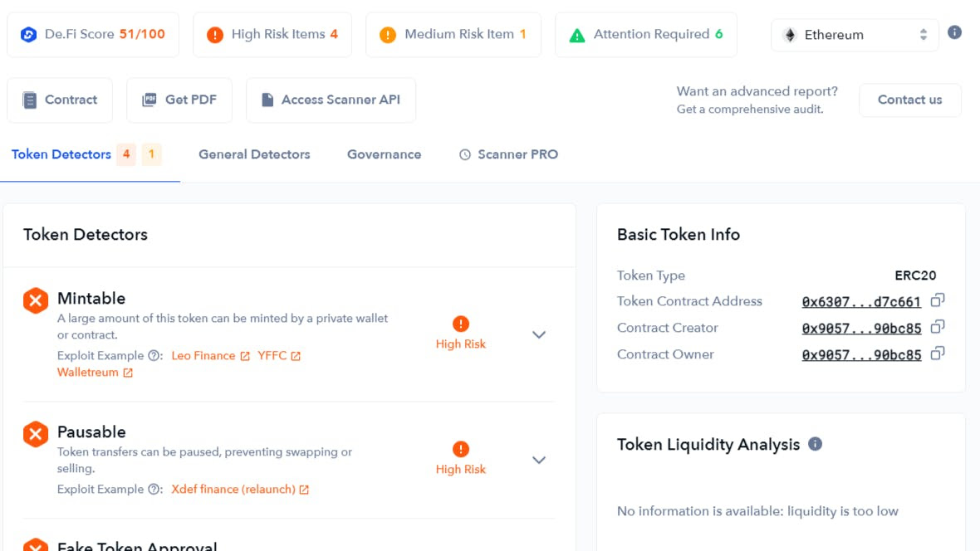This screenshot has width=980, height=551.
Task: Click the Mintable Exploit Example help icon
Action: 154,356
